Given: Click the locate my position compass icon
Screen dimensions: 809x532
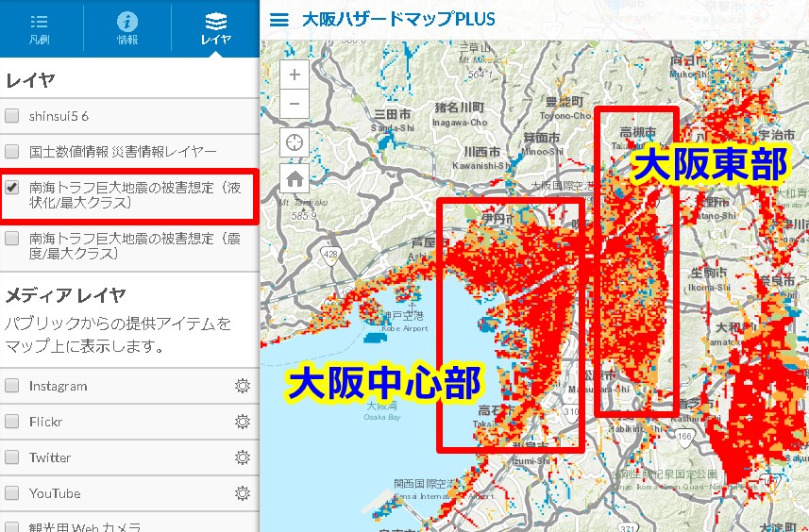Looking at the screenshot, I should (295, 142).
